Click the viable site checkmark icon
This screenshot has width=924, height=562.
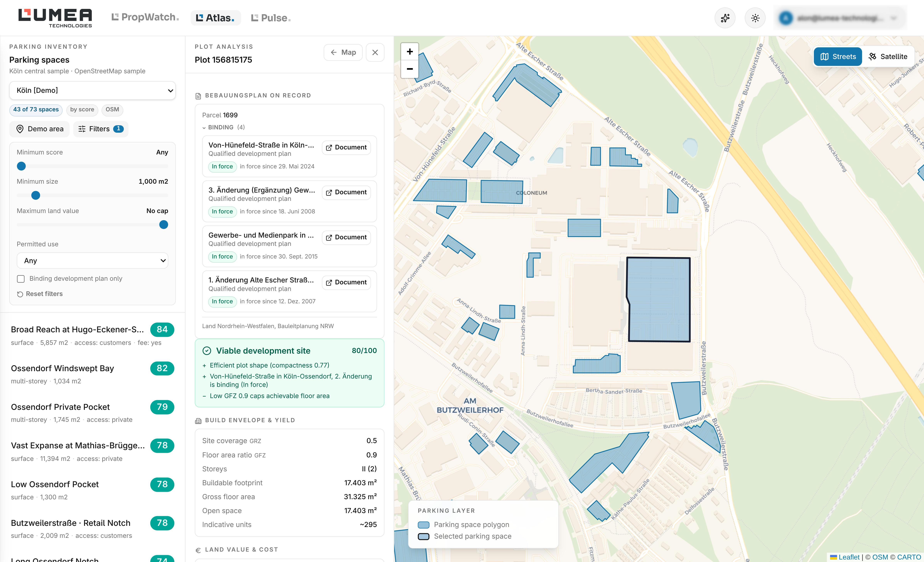click(207, 351)
